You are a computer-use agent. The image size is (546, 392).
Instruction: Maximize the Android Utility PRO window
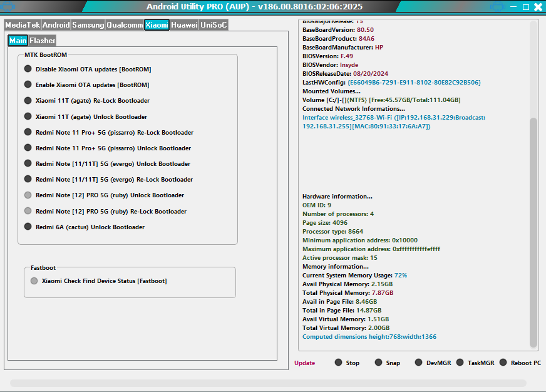point(526,7)
